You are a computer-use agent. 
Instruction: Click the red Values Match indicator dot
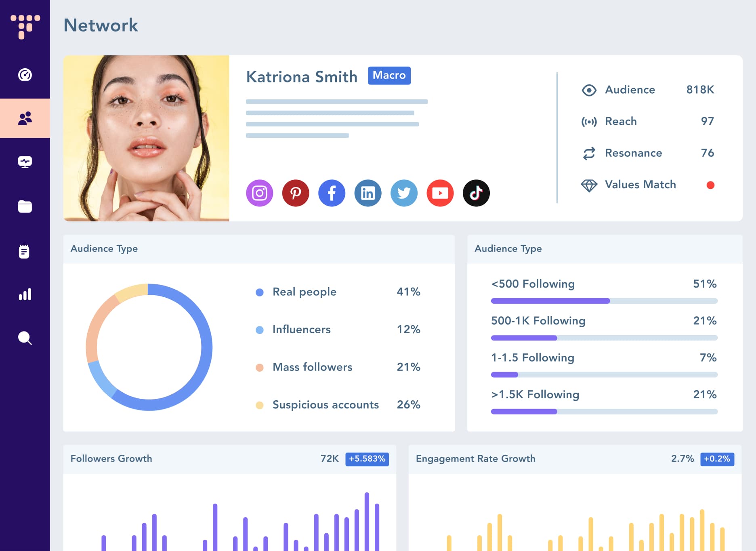point(710,185)
